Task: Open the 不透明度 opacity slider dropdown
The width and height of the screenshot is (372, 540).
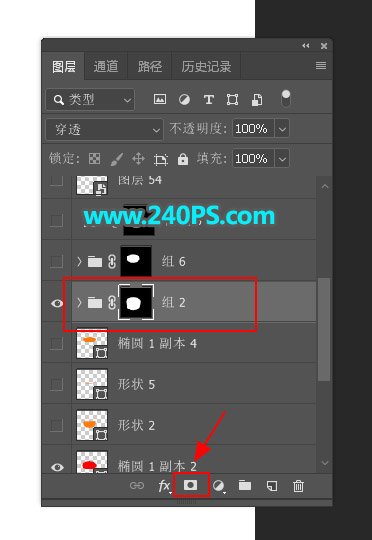Action: (x=282, y=129)
